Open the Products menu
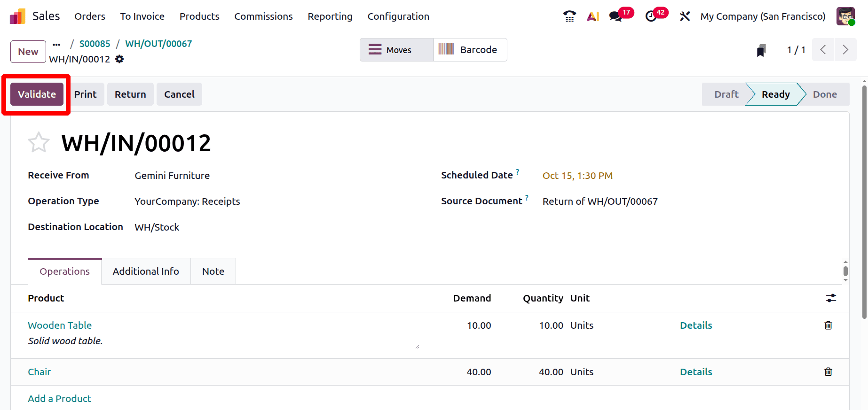The image size is (868, 410). (x=199, y=16)
